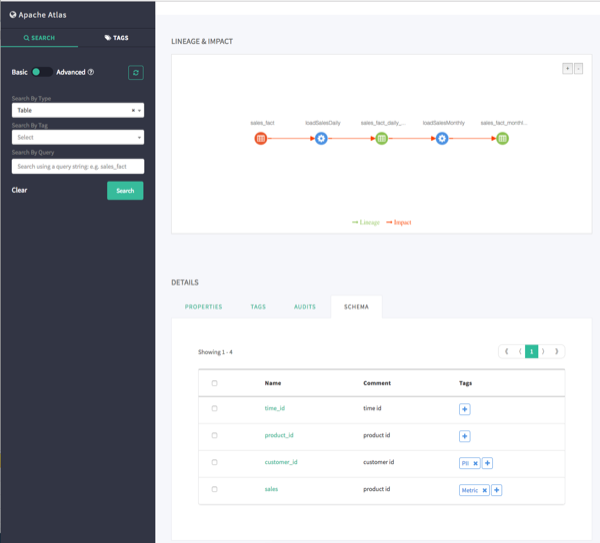
Task: Click the Advanced search help icon
Action: [x=91, y=72]
